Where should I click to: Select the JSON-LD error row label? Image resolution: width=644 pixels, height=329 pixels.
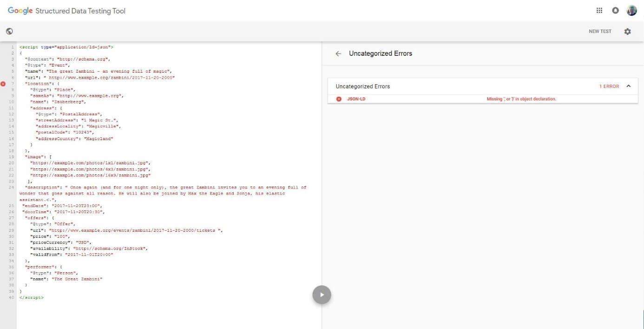point(356,99)
